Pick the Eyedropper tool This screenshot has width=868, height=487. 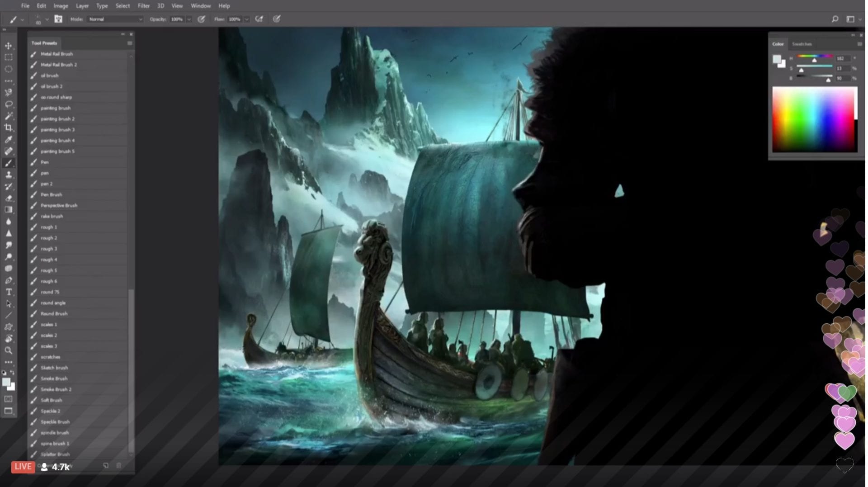pos(8,140)
